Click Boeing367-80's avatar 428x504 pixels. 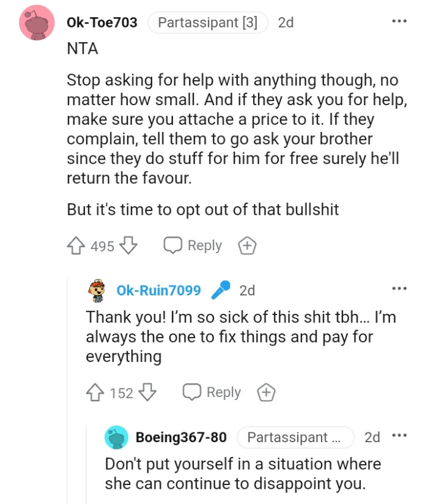point(114,437)
